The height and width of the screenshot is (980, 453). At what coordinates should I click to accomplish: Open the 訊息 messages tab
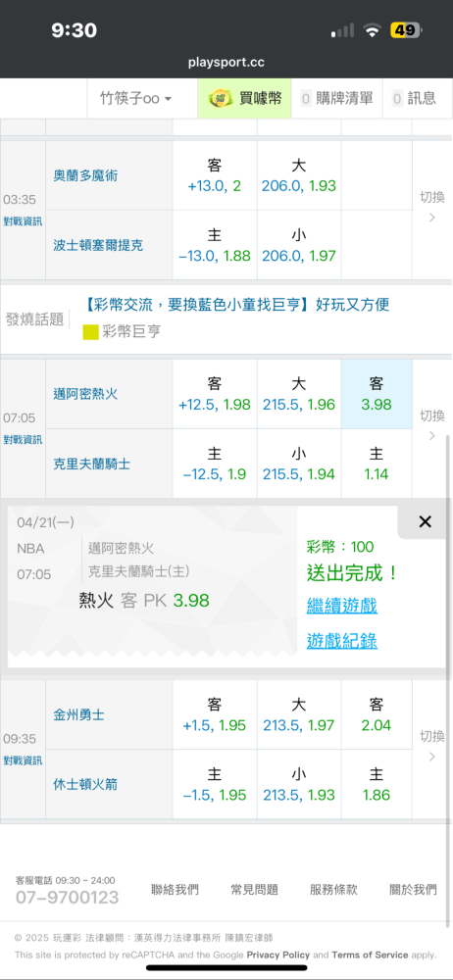414,98
